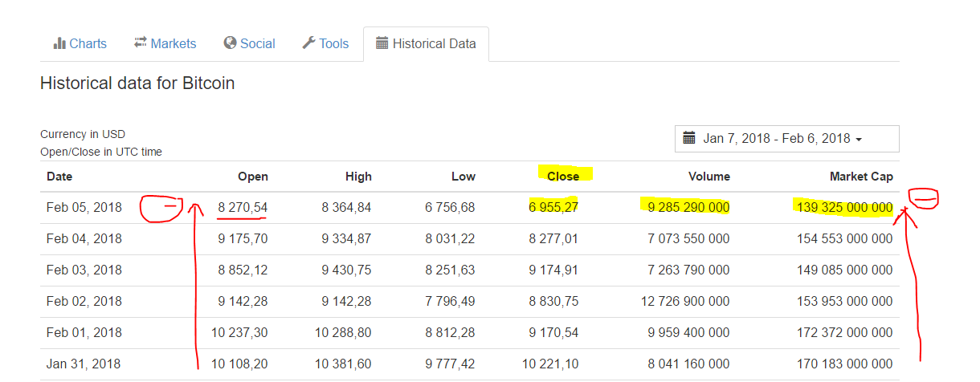Screen dimensions: 980x382
Task: Click volume 8 041 160 000
Action: point(688,364)
